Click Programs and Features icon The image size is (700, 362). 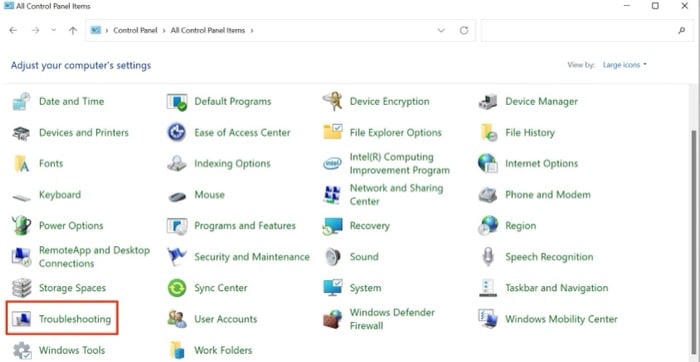click(x=177, y=226)
